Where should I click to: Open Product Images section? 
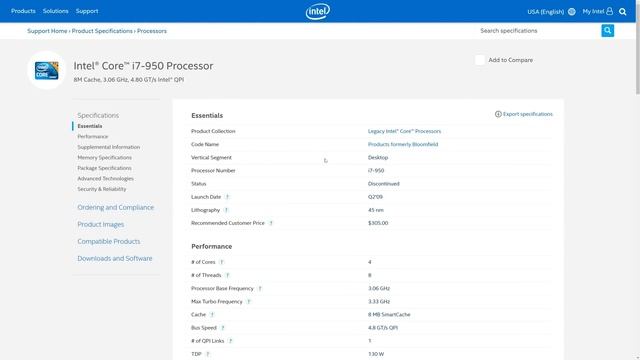100,224
